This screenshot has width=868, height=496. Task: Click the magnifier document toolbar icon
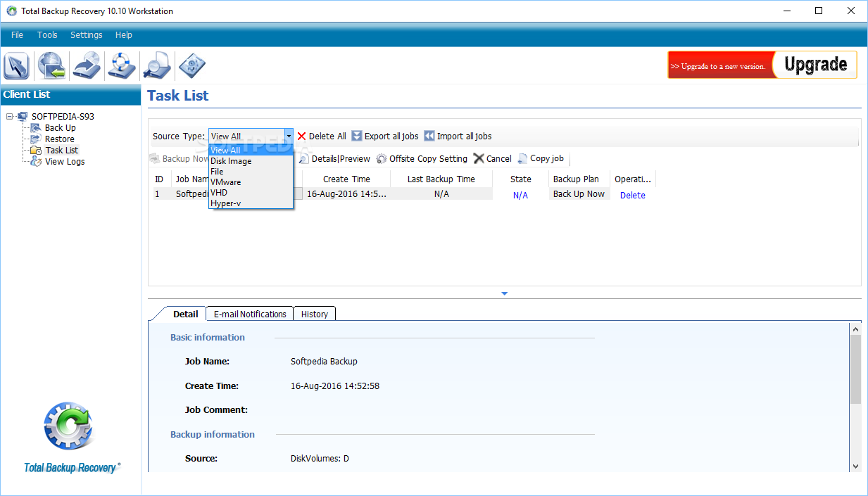156,66
